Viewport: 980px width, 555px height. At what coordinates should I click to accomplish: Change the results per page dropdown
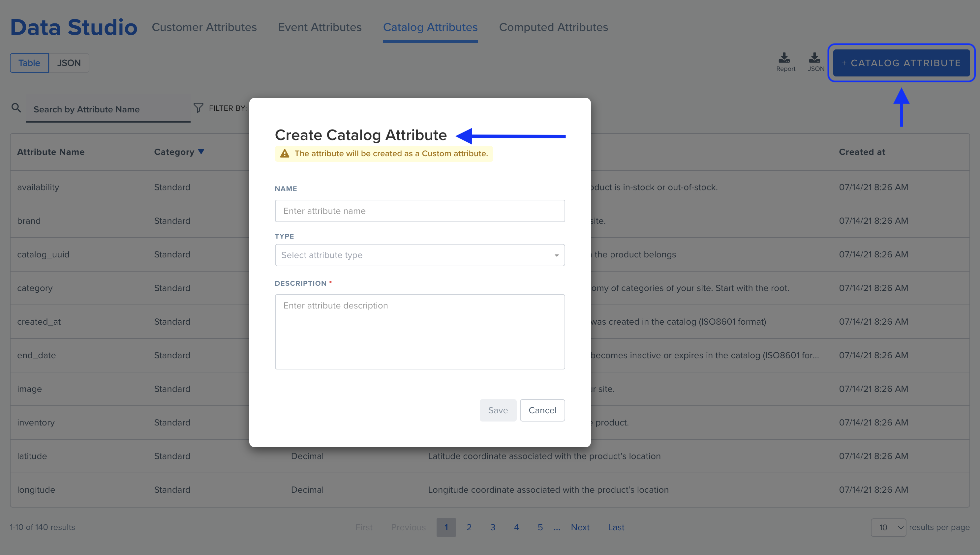(x=888, y=527)
